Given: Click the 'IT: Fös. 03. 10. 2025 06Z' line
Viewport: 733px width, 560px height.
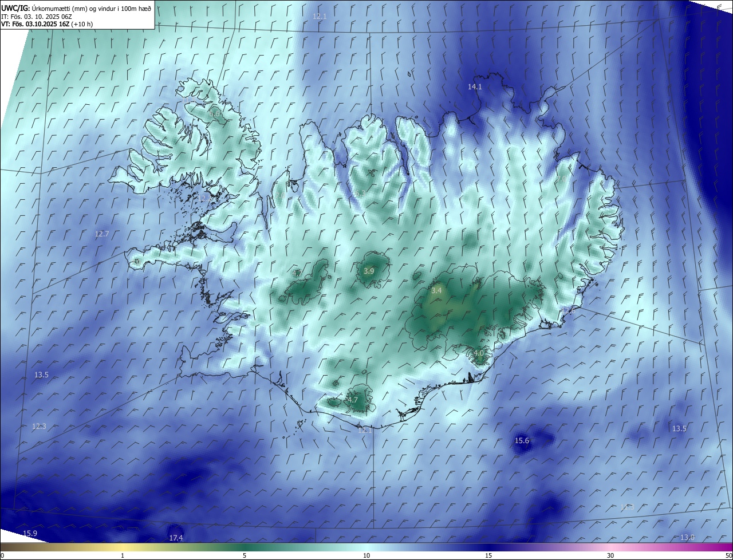Looking at the screenshot, I should (x=37, y=16).
